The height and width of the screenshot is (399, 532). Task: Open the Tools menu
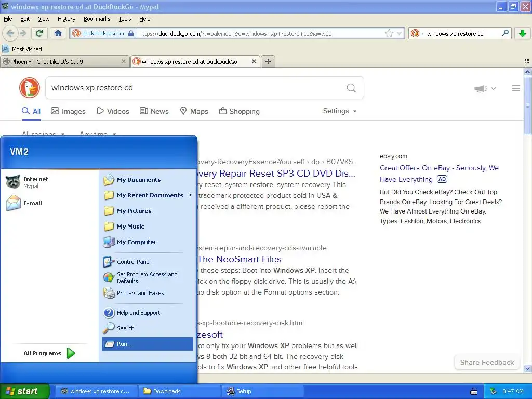(125, 19)
